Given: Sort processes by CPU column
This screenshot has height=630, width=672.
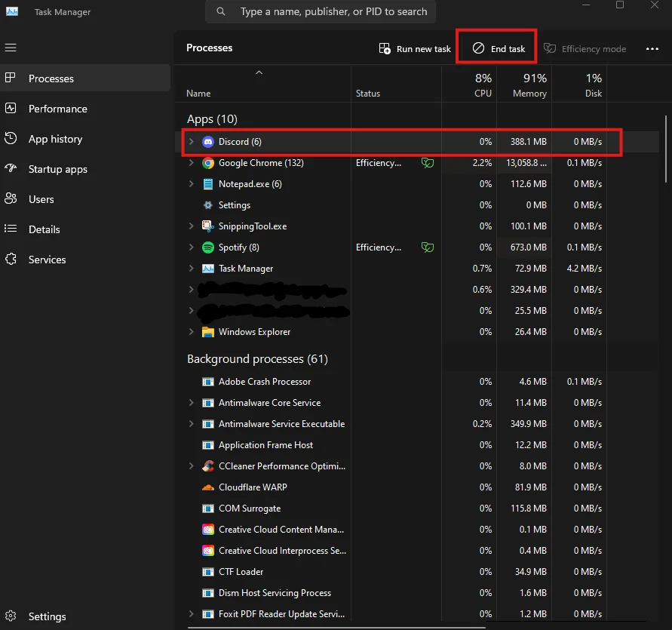Looking at the screenshot, I should [469, 84].
